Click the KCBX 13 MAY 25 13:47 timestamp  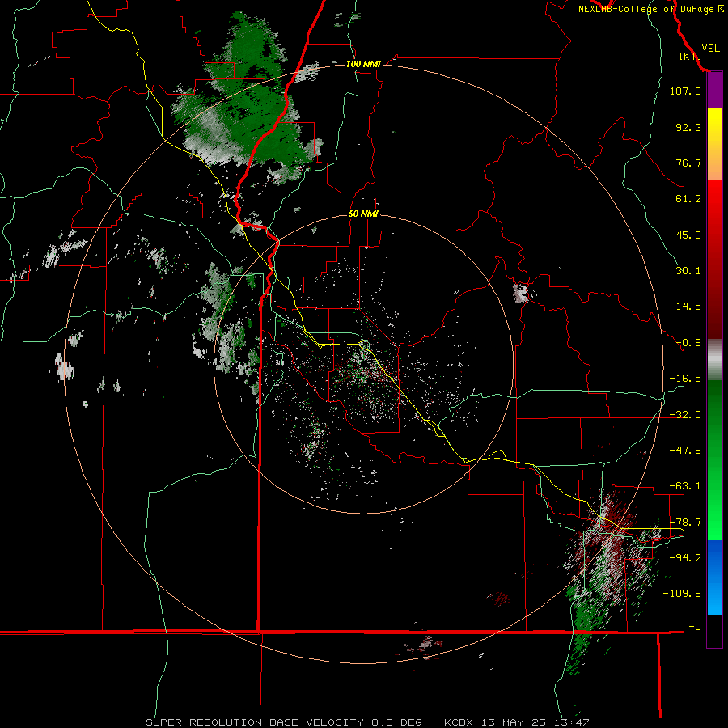(516, 722)
